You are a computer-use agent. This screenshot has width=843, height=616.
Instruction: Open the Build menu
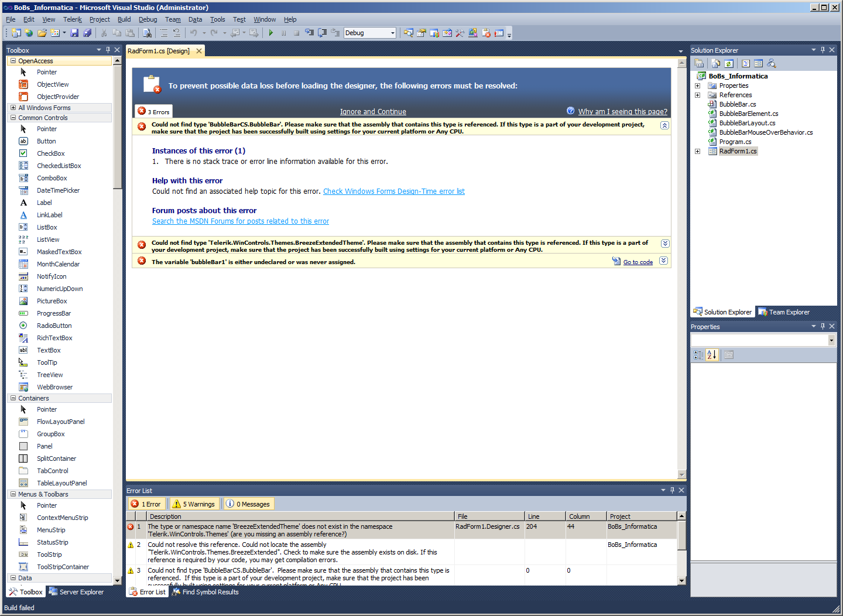click(124, 19)
